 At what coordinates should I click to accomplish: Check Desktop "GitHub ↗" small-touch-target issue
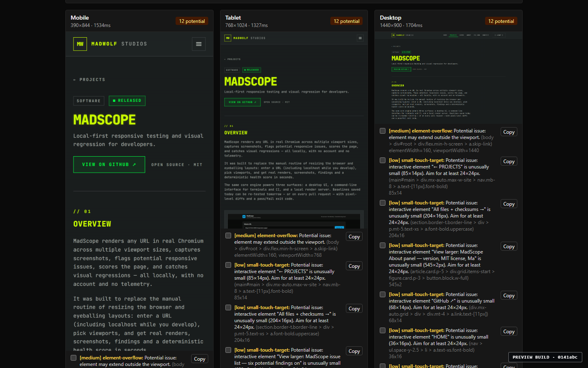tap(383, 294)
